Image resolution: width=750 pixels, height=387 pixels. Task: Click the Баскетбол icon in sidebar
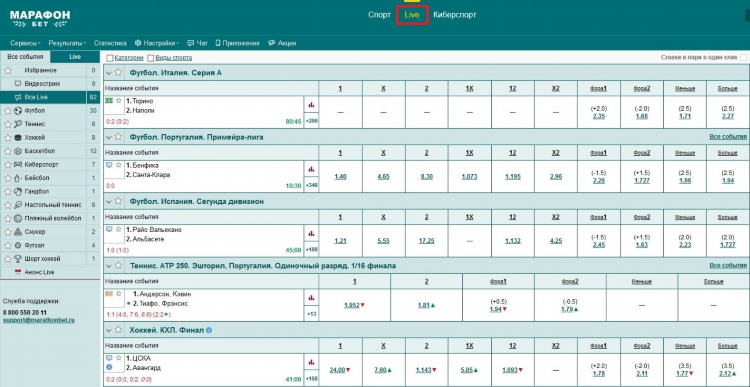[x=18, y=151]
